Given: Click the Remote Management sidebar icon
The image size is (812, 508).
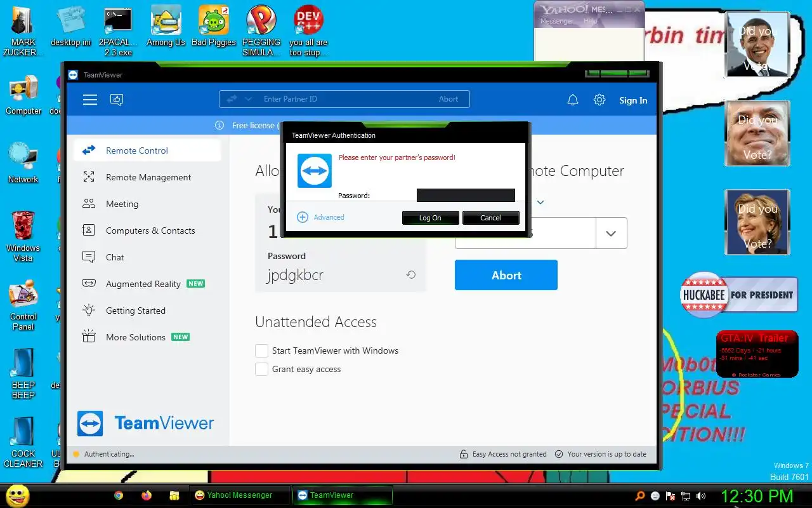Looking at the screenshot, I should click(x=89, y=177).
